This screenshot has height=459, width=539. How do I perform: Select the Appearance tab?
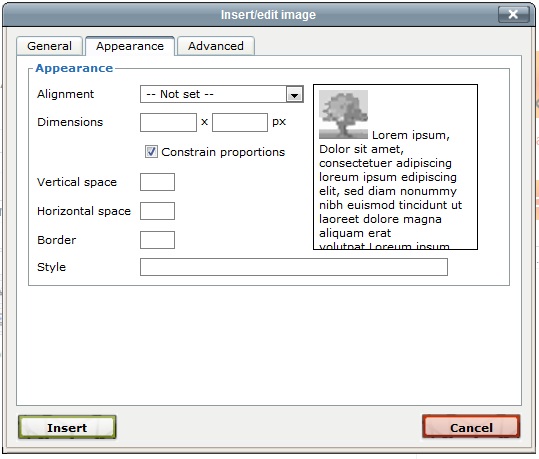pyautogui.click(x=130, y=46)
